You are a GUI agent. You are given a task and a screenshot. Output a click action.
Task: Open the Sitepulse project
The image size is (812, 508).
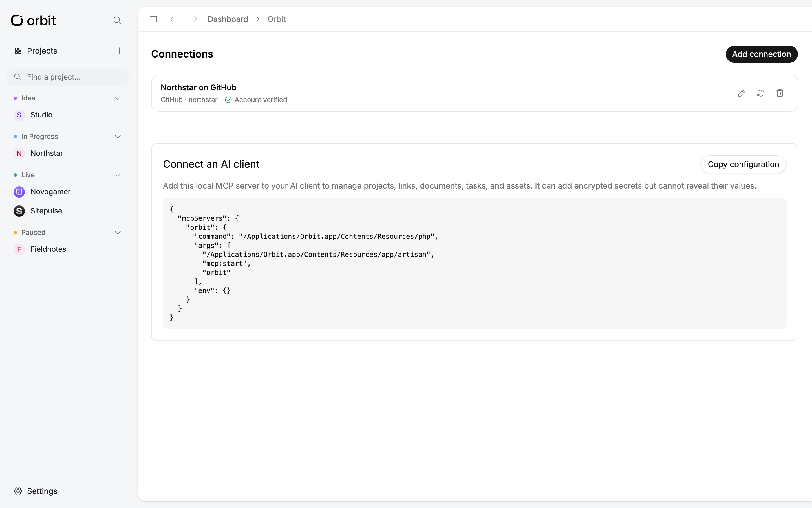[x=67, y=211]
